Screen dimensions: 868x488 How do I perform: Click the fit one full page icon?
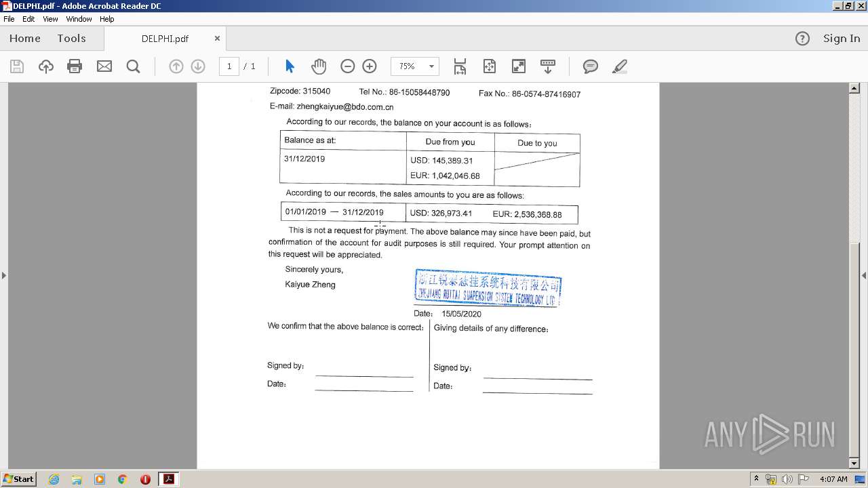489,66
